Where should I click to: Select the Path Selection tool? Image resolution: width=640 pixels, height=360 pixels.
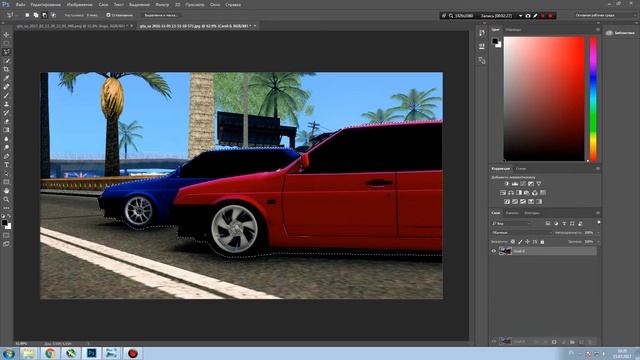7,173
